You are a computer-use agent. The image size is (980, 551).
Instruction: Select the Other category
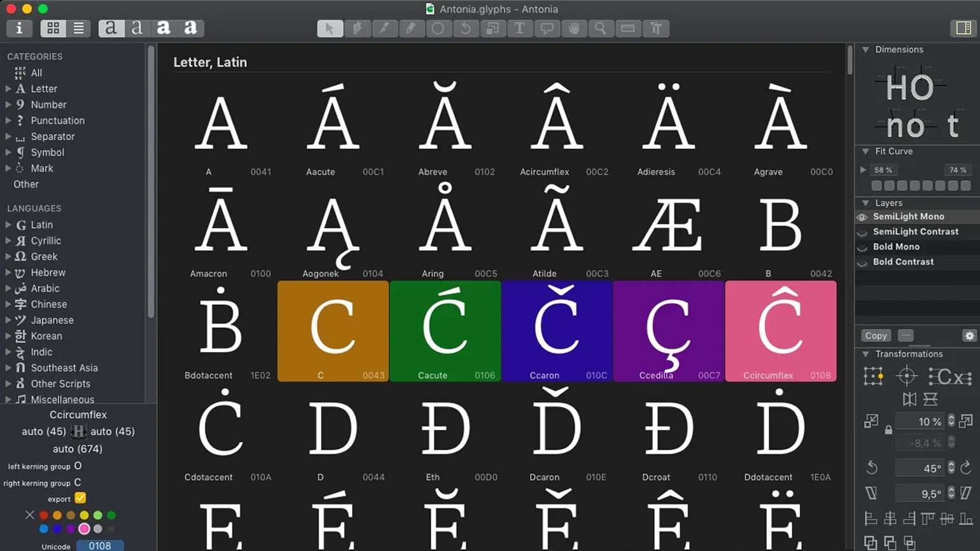[26, 184]
